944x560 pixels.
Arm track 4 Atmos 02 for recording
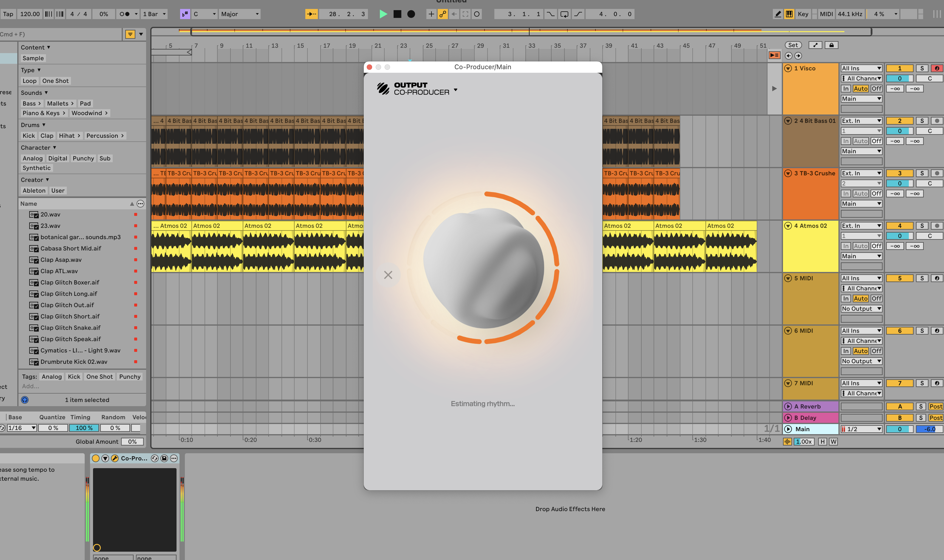(x=937, y=226)
